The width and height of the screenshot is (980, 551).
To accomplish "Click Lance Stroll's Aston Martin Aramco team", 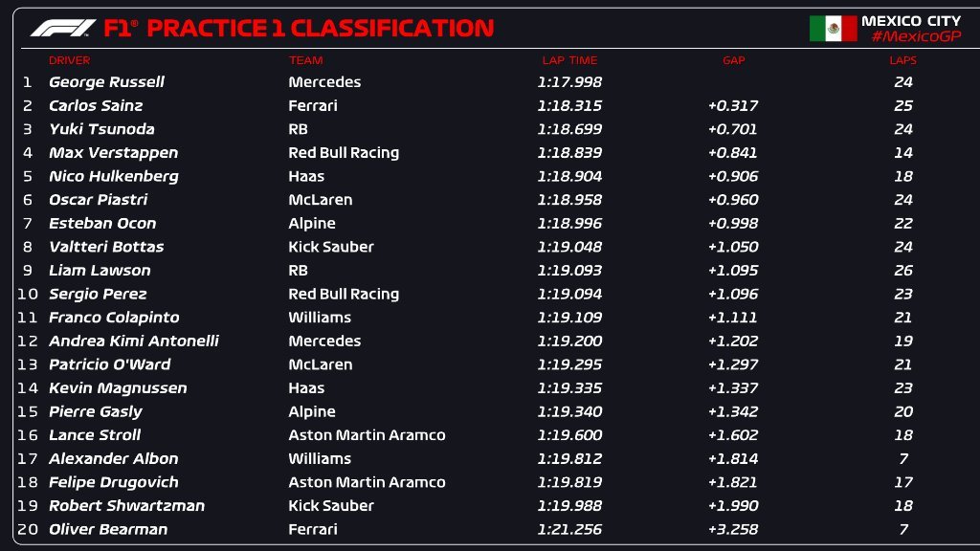I will click(x=367, y=435).
